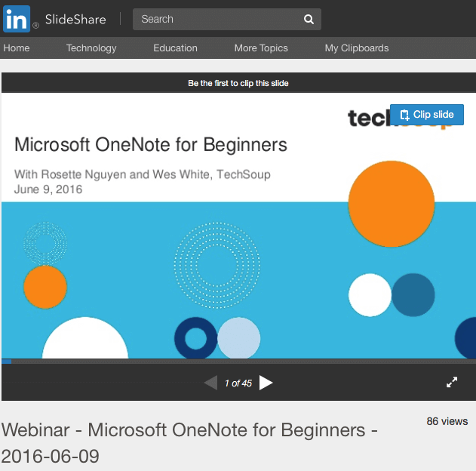The image size is (476, 471).
Task: Open My Clipboards
Action: [357, 48]
